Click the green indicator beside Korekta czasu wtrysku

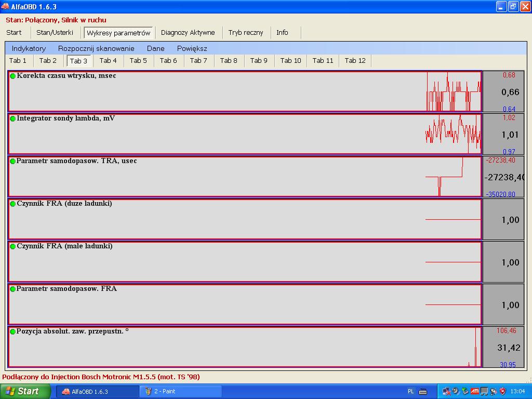click(13, 76)
